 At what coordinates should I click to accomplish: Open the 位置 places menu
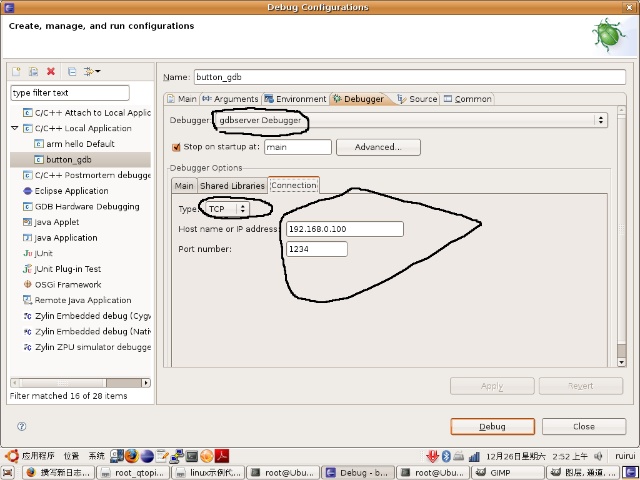71,456
